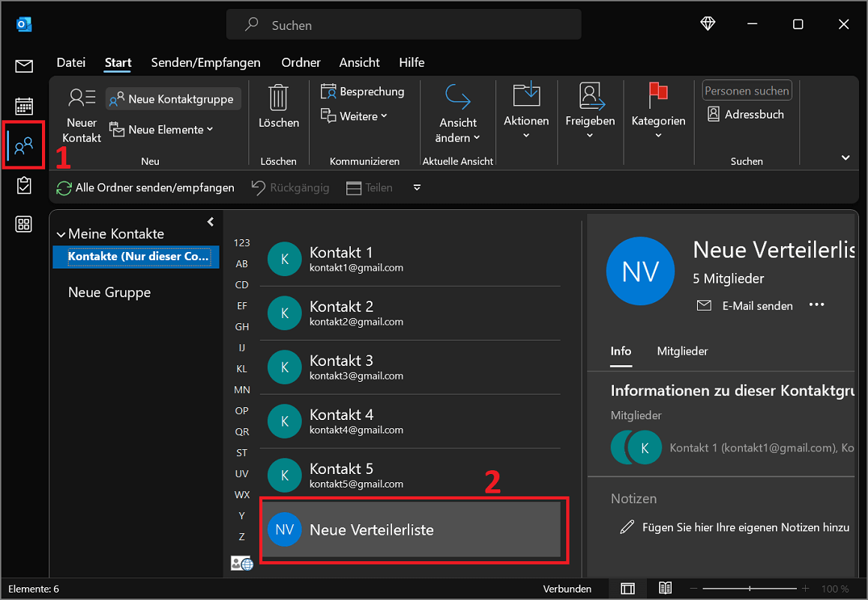Select Kontakt 3 in the list
The height and width of the screenshot is (600, 868).
coord(410,367)
